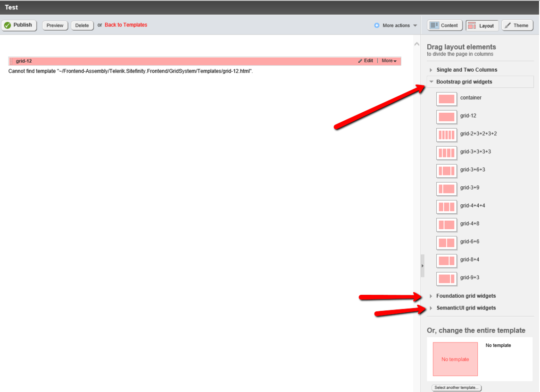Screen dimensions: 540x392
Task: Publish the template
Action: (x=19, y=25)
